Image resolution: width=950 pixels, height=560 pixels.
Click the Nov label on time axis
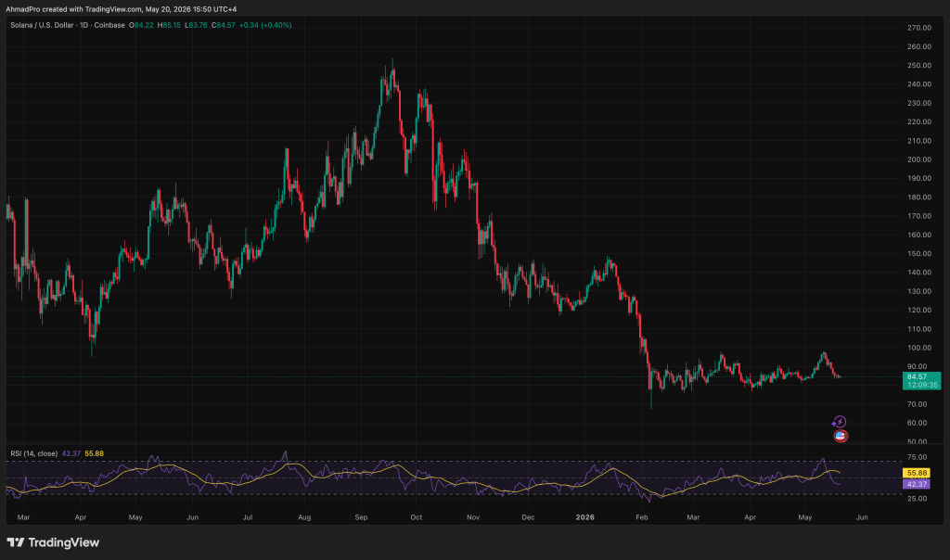coord(473,517)
